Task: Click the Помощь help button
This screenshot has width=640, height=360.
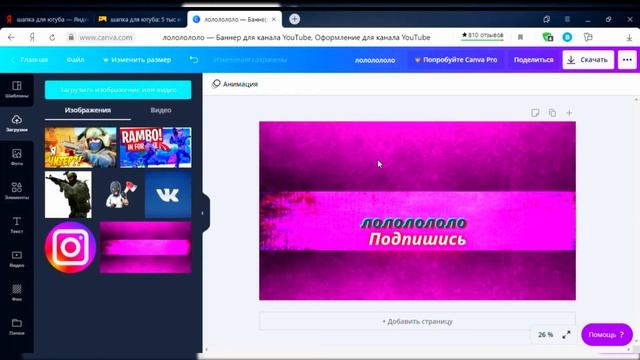Action: pyautogui.click(x=607, y=335)
